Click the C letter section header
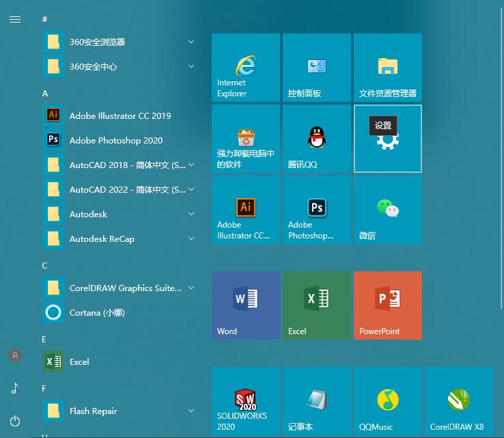504x438 pixels. tap(44, 266)
